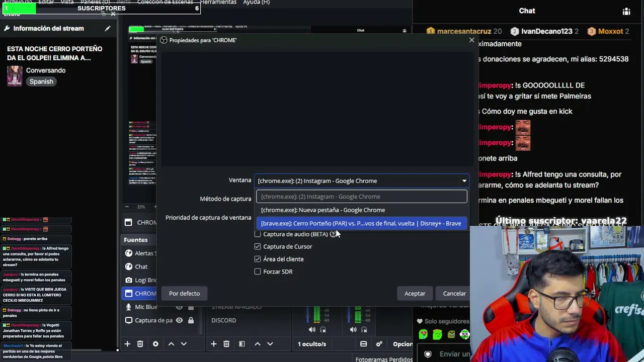644x362 pixels.
Task: Hide the Captura de pa source with eye icon
Action: [x=179, y=320]
